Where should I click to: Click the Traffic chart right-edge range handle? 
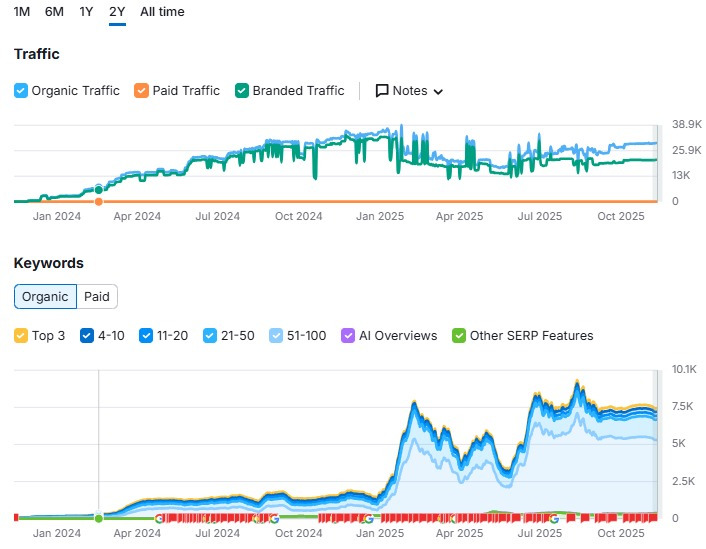coord(657,162)
